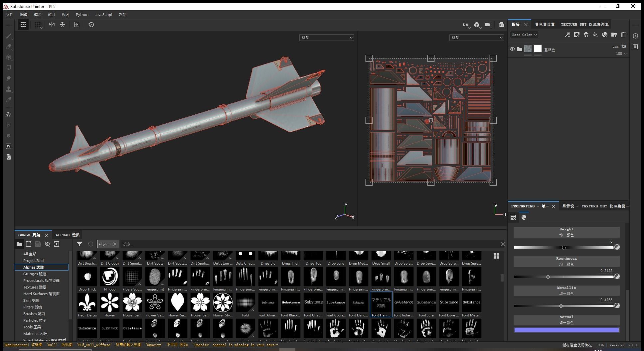The image size is (644, 351).
Task: Clear the shelf search with X
Action: pyautogui.click(x=502, y=244)
